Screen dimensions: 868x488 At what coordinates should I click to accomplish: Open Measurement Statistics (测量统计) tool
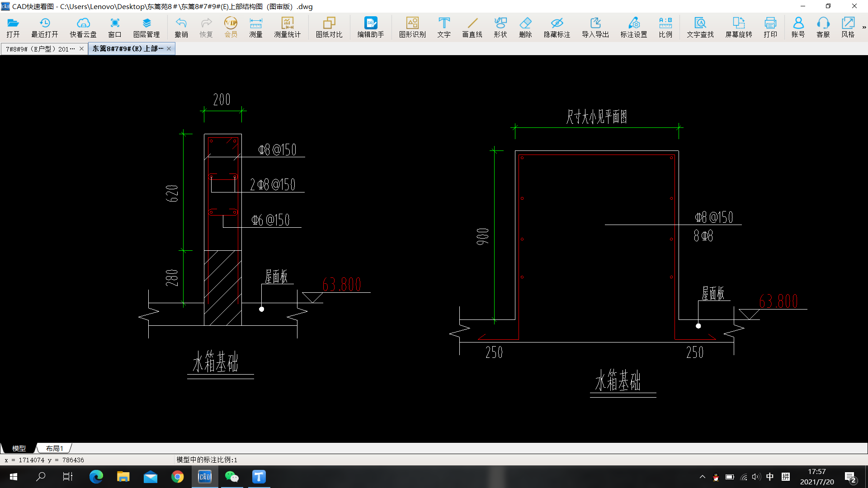(287, 27)
